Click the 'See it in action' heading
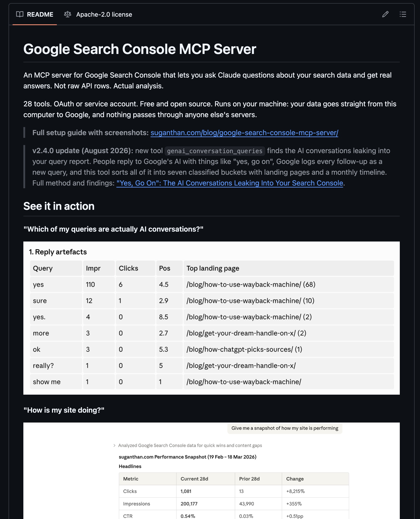420x519 pixels. coord(59,206)
